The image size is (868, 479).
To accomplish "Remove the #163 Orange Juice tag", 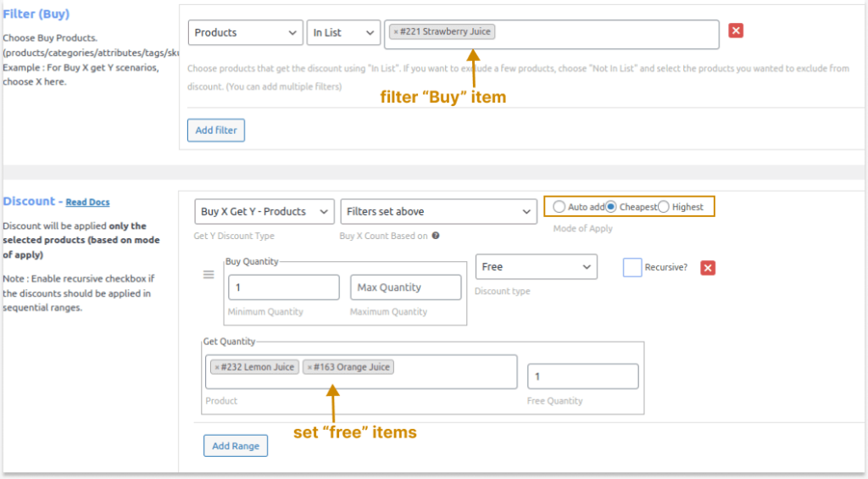I will pos(309,367).
